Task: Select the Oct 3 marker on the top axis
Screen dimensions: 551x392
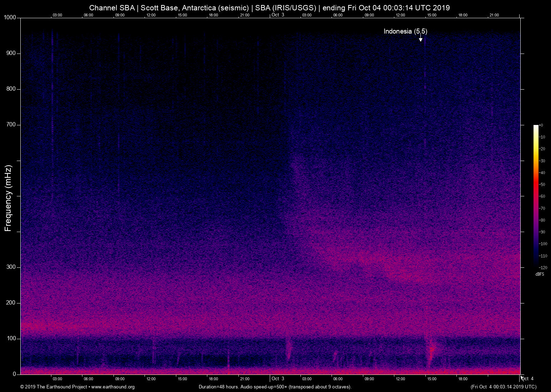Action: click(x=278, y=15)
